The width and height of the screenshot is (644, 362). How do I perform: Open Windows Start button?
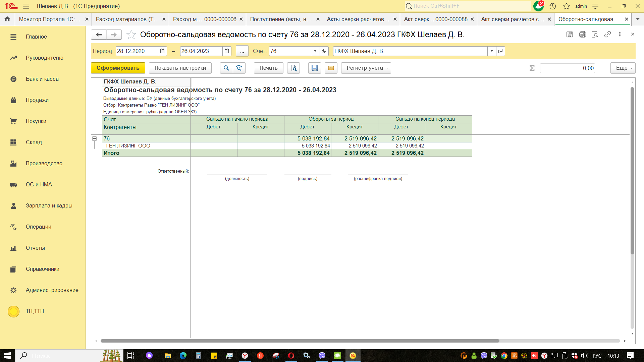[x=7, y=356]
